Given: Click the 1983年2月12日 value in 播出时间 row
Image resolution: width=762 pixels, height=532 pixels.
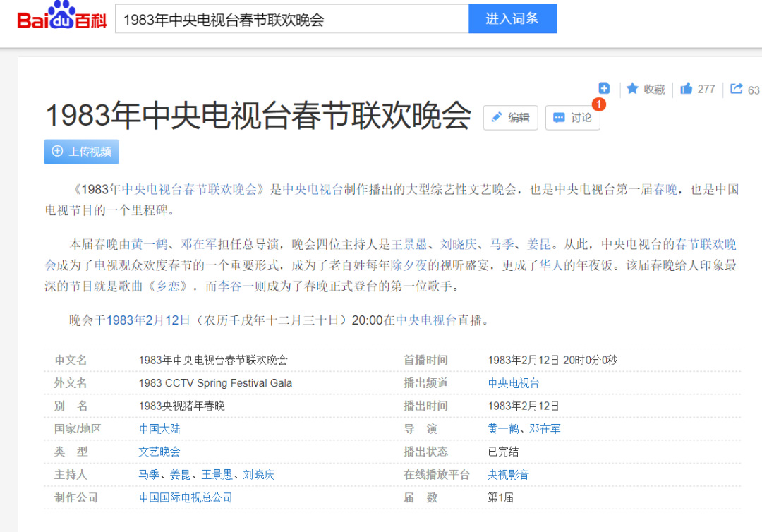Looking at the screenshot, I should (524, 406).
